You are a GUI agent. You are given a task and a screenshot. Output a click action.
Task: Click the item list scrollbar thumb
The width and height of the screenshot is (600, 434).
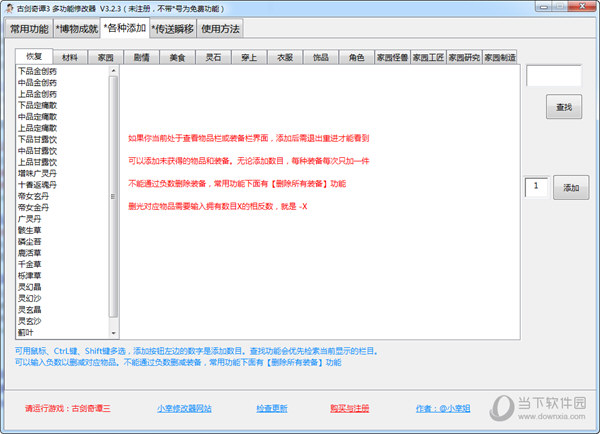point(113,197)
